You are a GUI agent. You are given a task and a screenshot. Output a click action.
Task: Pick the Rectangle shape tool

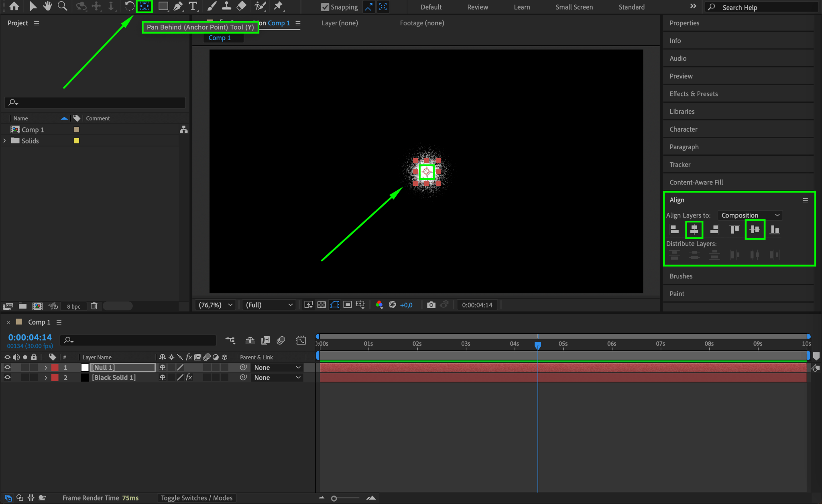point(163,6)
